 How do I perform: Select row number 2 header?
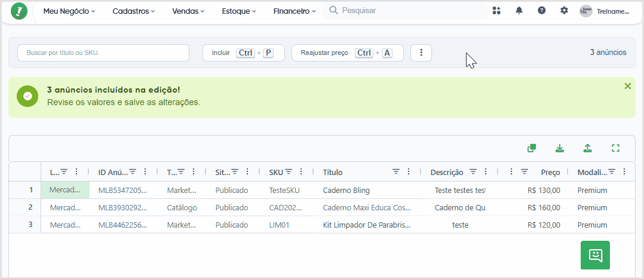[25, 207]
